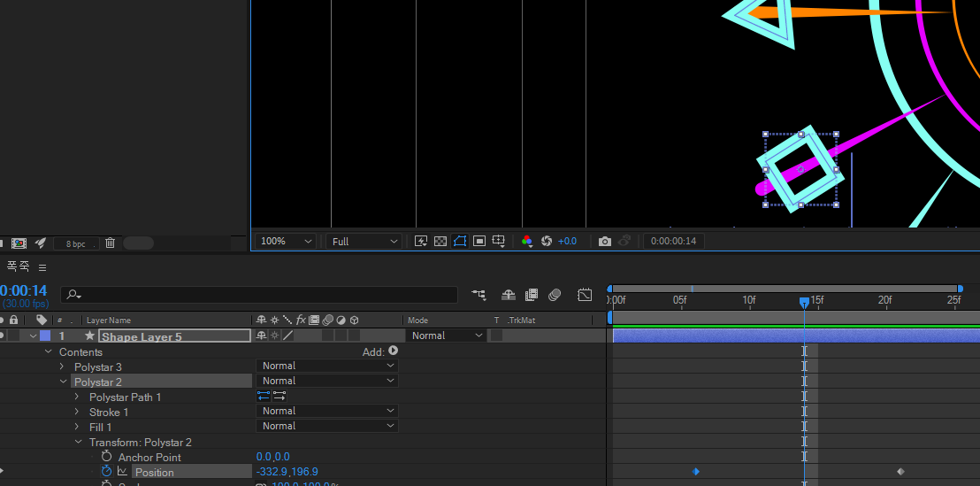The width and height of the screenshot is (980, 486).
Task: Toggle hide shy layers icon in timeline header
Action: click(x=508, y=295)
